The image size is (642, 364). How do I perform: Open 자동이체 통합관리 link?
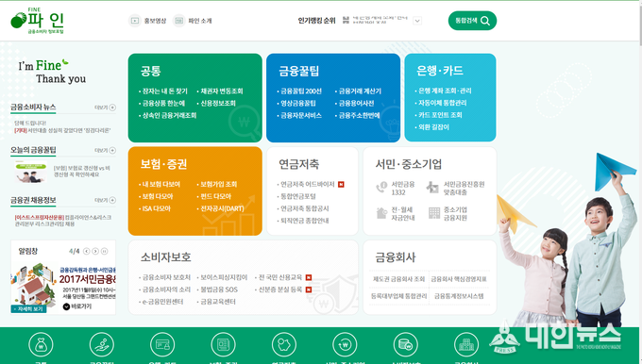point(442,103)
